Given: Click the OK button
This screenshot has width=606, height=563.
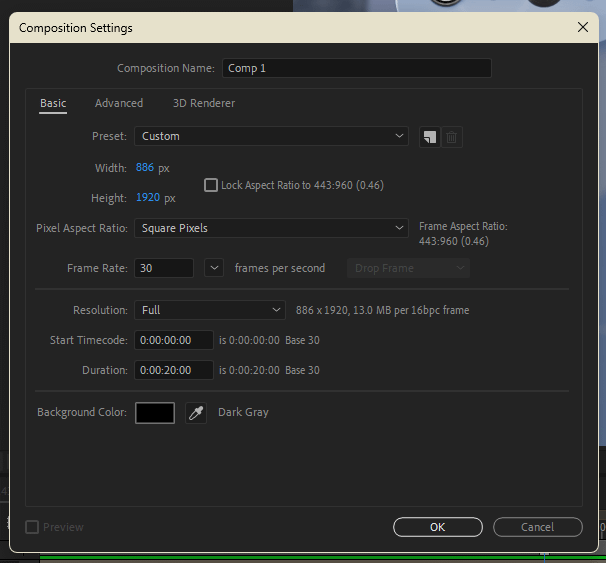Looking at the screenshot, I should pos(437,527).
